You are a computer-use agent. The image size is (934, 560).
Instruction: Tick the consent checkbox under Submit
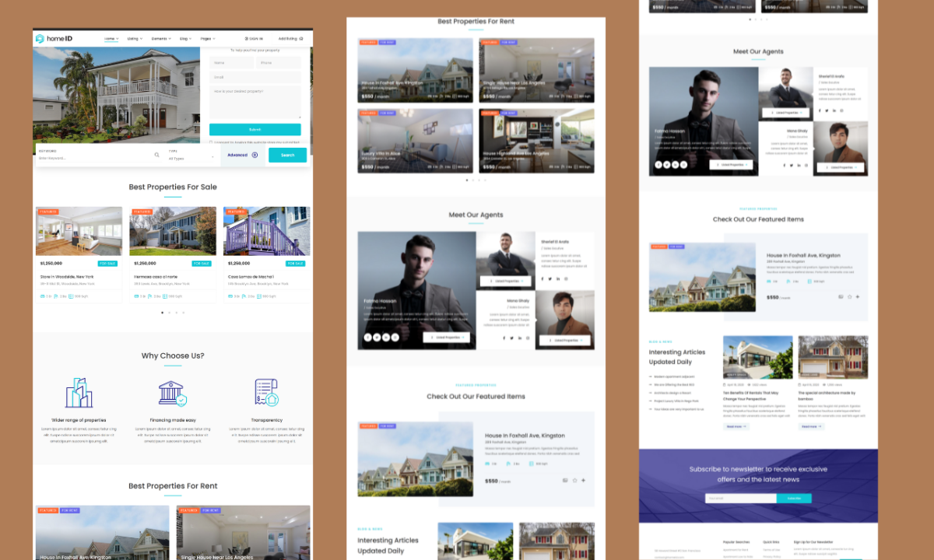click(x=212, y=142)
